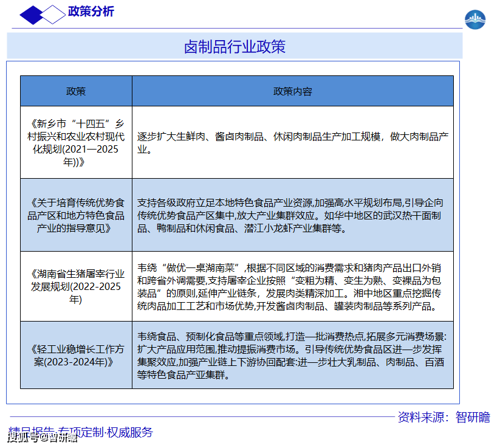Click the 专项定制·权威服务 footer slogan

coord(106,432)
